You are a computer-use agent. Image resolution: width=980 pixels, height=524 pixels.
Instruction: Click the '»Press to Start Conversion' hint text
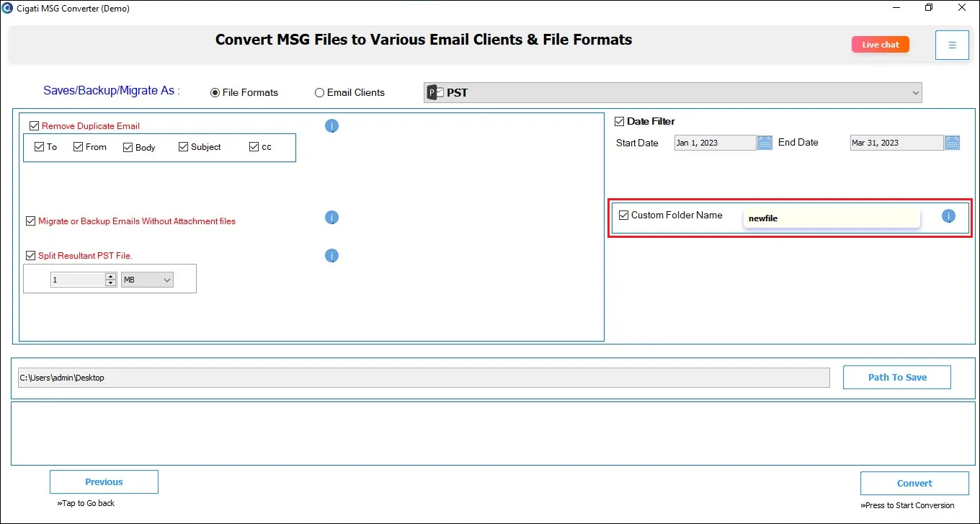(907, 505)
